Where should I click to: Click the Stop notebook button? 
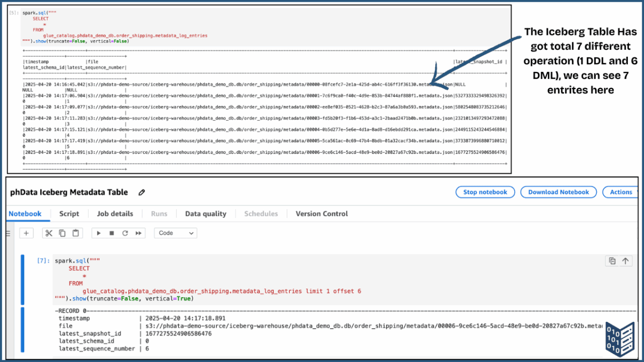coord(485,192)
